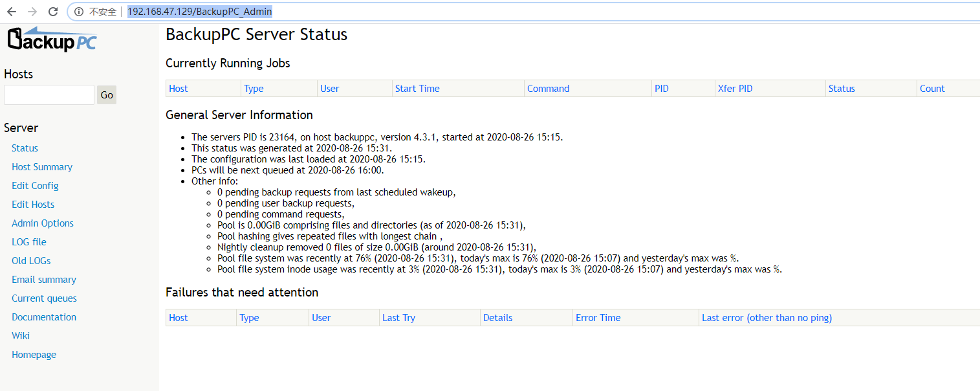Viewport: 980px width, 391px height.
Task: Open Old LOGs page
Action: coord(31,261)
